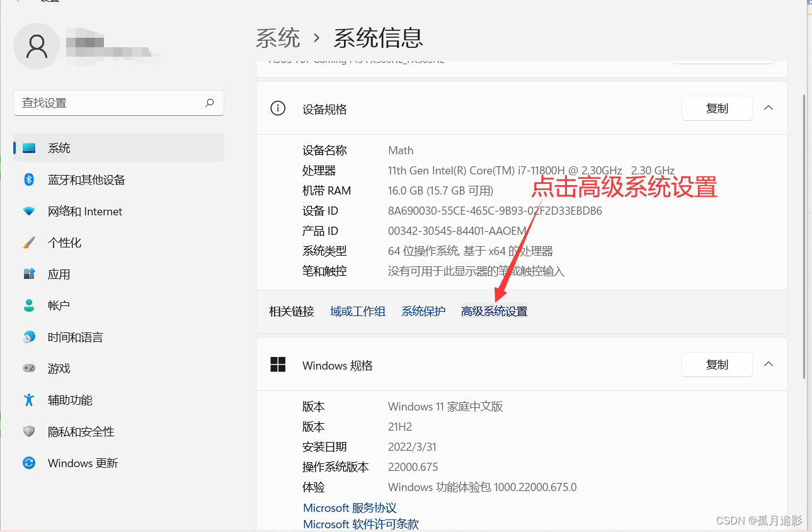The image size is (812, 532).
Task: Open 网络和 Internet settings
Action: [119, 211]
